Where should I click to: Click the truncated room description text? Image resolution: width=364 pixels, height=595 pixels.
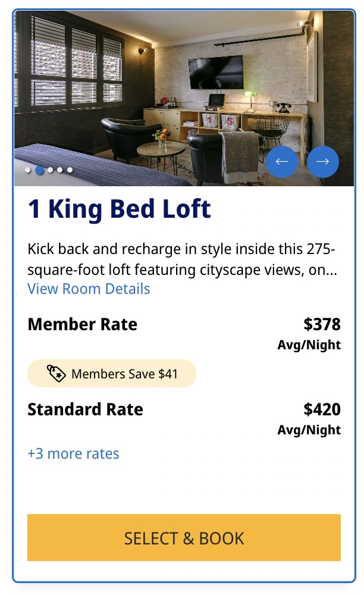(178, 262)
